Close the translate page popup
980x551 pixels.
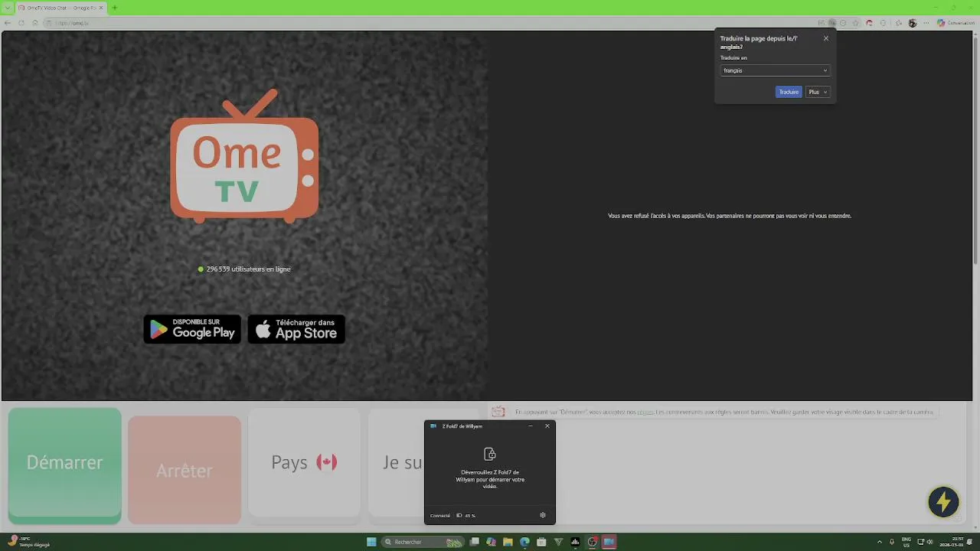pyautogui.click(x=826, y=38)
